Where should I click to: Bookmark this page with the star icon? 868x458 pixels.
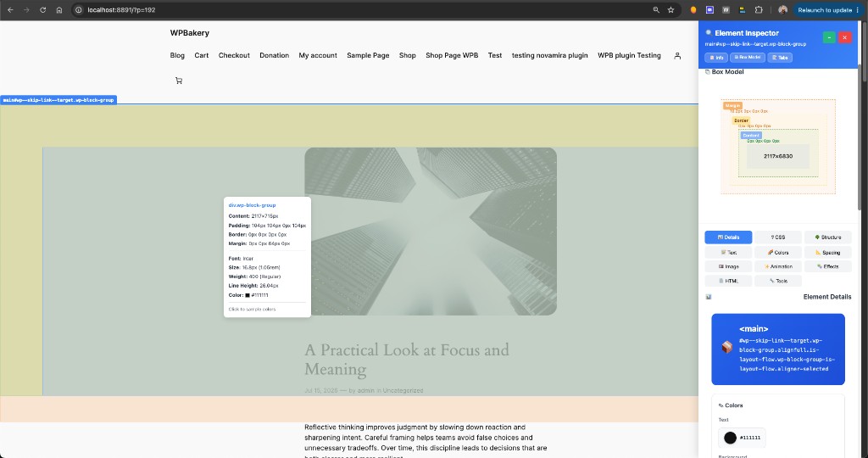click(671, 10)
